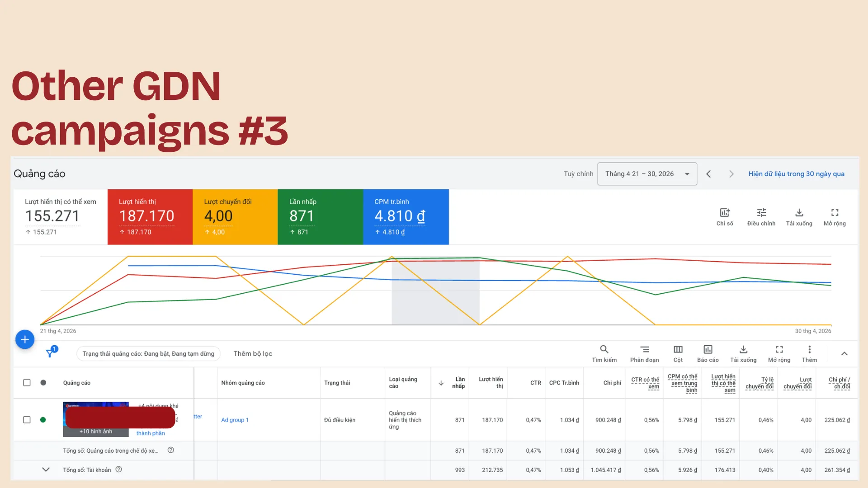Click the Tuỳ chỉnh date label

[x=578, y=174]
